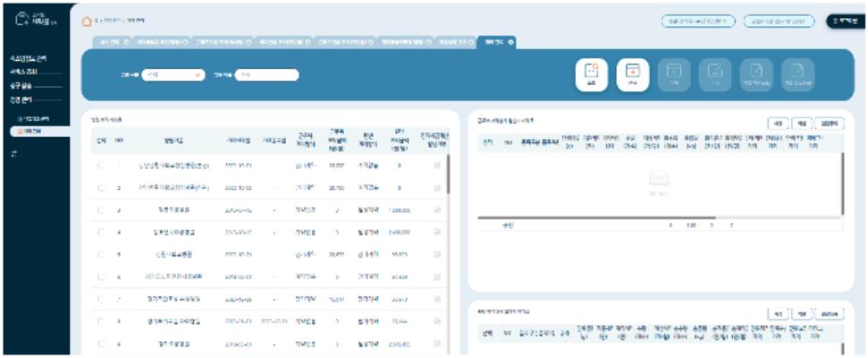868x358 pixels.
Task: Click the dark pill button at top right
Action: click(x=846, y=21)
